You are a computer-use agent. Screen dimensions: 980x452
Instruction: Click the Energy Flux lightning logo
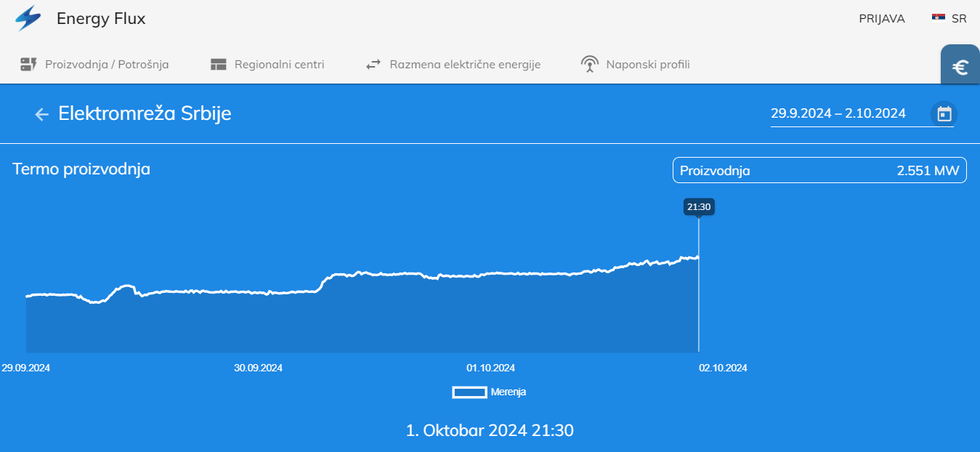28,18
